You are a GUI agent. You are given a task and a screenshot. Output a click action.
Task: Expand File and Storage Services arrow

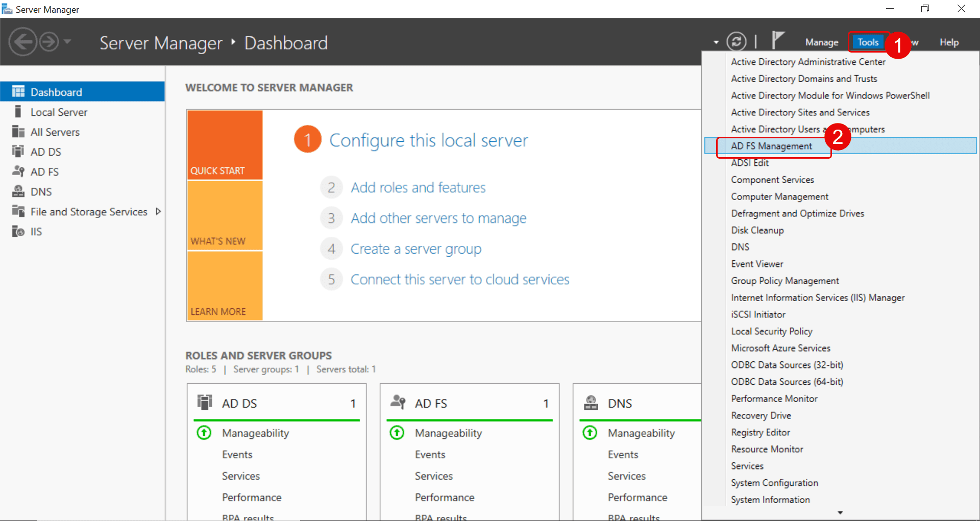158,211
